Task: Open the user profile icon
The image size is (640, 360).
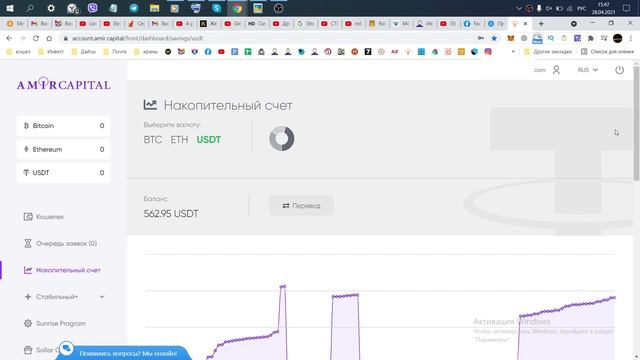Action: 556,70
